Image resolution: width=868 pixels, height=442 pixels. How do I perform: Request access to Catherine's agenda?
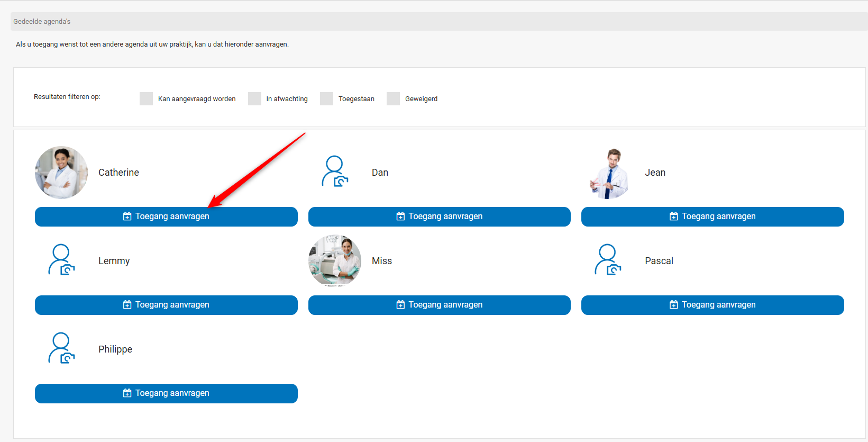(166, 217)
